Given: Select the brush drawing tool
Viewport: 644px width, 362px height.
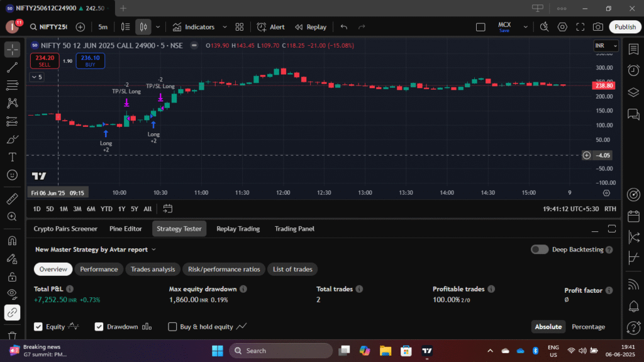Looking at the screenshot, I should [x=13, y=139].
